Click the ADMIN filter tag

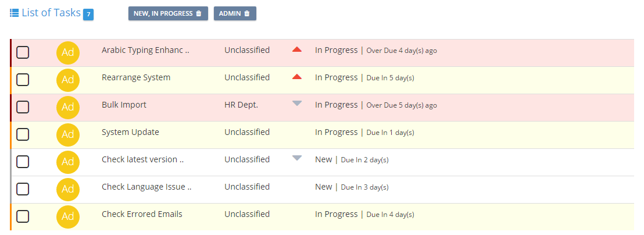point(235,13)
